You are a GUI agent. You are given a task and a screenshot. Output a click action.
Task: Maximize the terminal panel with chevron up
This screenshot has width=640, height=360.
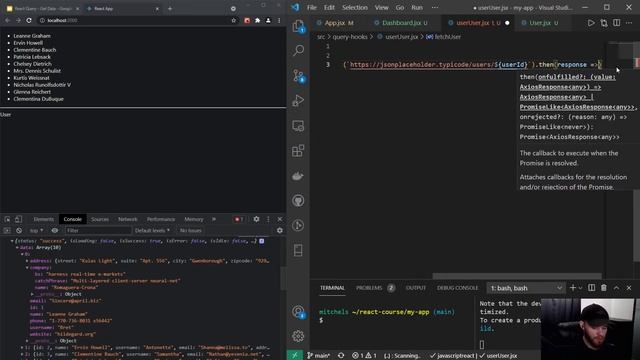pos(616,288)
